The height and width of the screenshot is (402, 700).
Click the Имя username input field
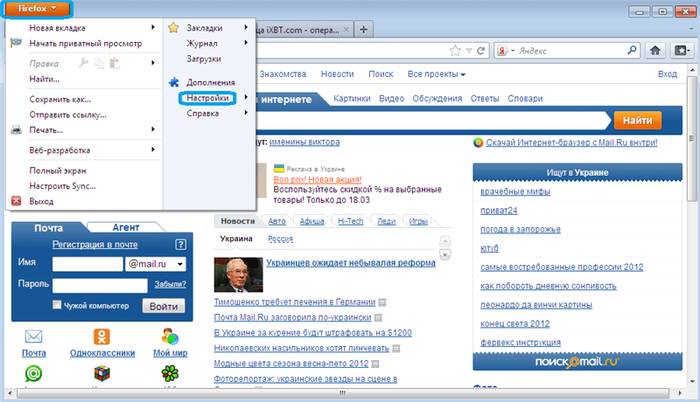tap(88, 264)
